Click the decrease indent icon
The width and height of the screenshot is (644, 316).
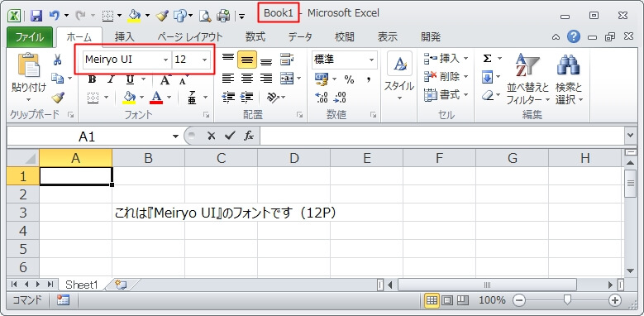[228, 97]
